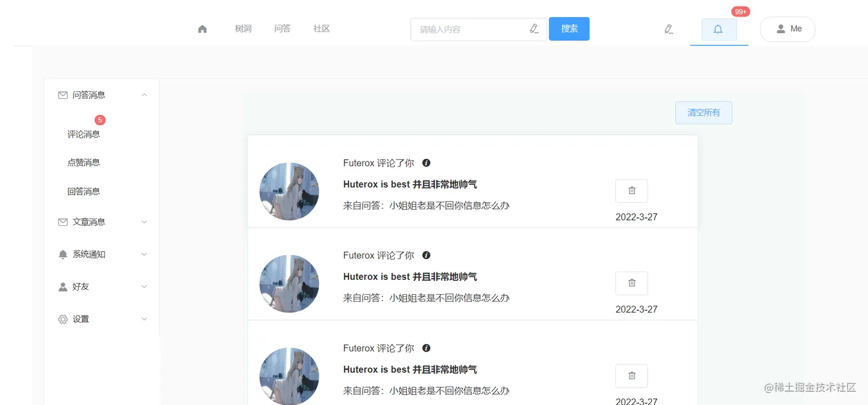
Task: Click the envelope icon beside 问答消息
Action: [x=63, y=95]
